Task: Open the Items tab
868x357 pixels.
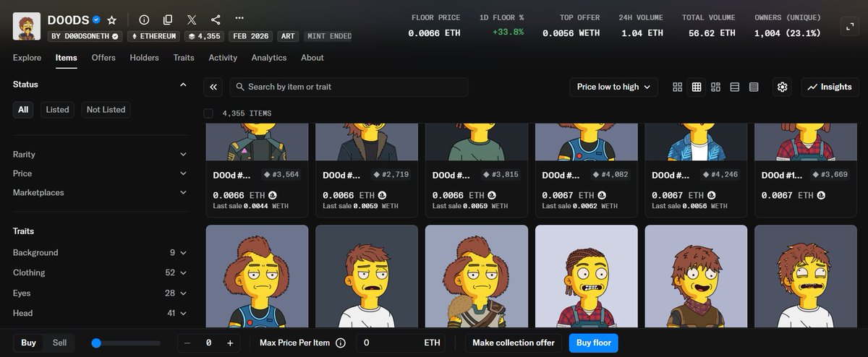Action: (x=67, y=58)
